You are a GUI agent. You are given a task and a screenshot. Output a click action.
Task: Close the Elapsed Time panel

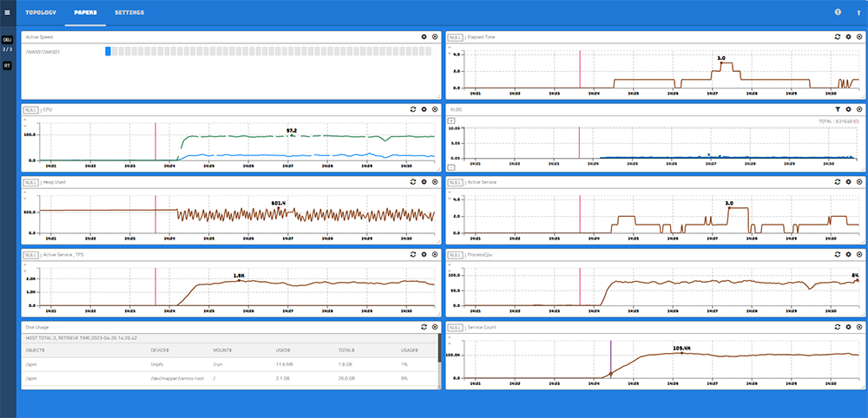858,36
